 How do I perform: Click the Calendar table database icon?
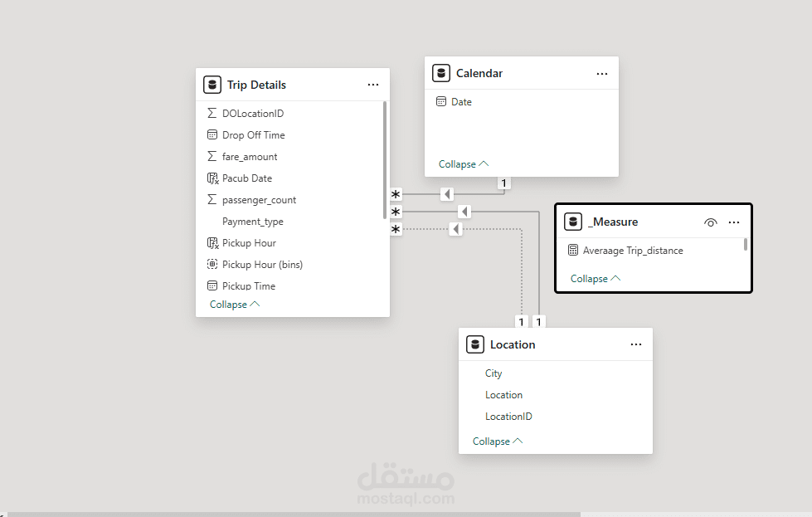click(441, 73)
